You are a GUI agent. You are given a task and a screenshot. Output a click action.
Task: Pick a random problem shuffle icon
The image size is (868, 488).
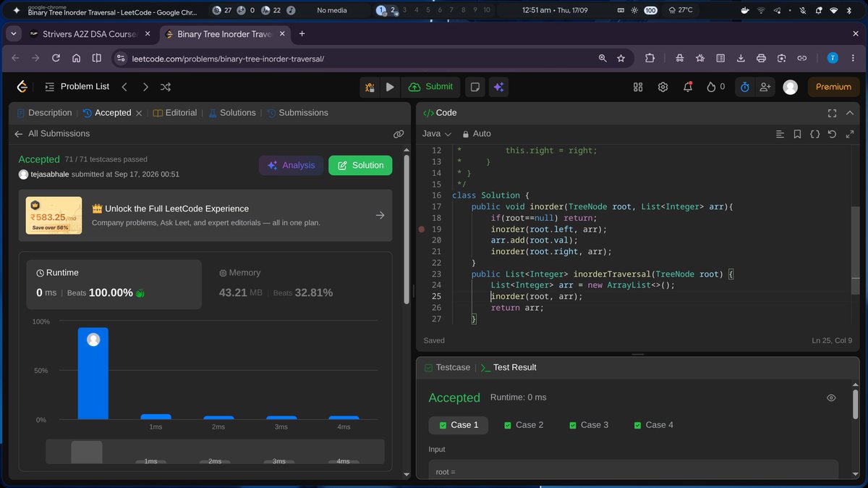coord(166,87)
